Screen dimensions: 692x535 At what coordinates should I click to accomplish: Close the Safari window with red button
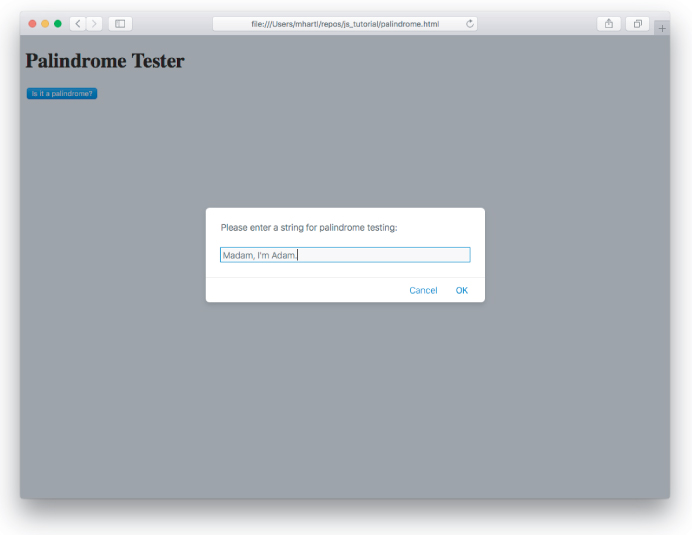pos(32,23)
